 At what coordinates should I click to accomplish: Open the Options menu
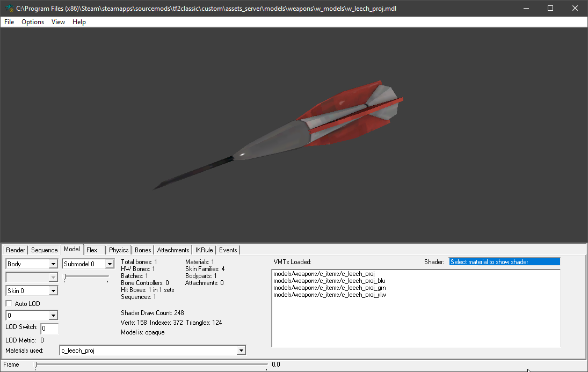(33, 22)
